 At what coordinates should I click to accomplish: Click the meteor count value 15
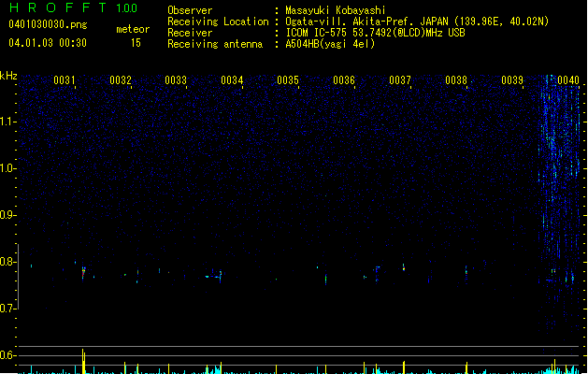136,43
